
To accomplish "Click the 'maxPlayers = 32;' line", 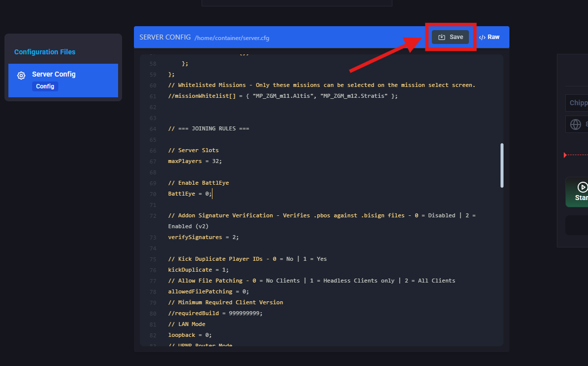I will (x=195, y=161).
